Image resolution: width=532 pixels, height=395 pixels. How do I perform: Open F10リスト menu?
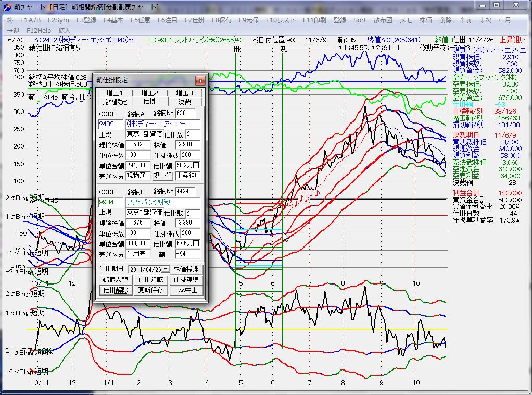(x=281, y=20)
